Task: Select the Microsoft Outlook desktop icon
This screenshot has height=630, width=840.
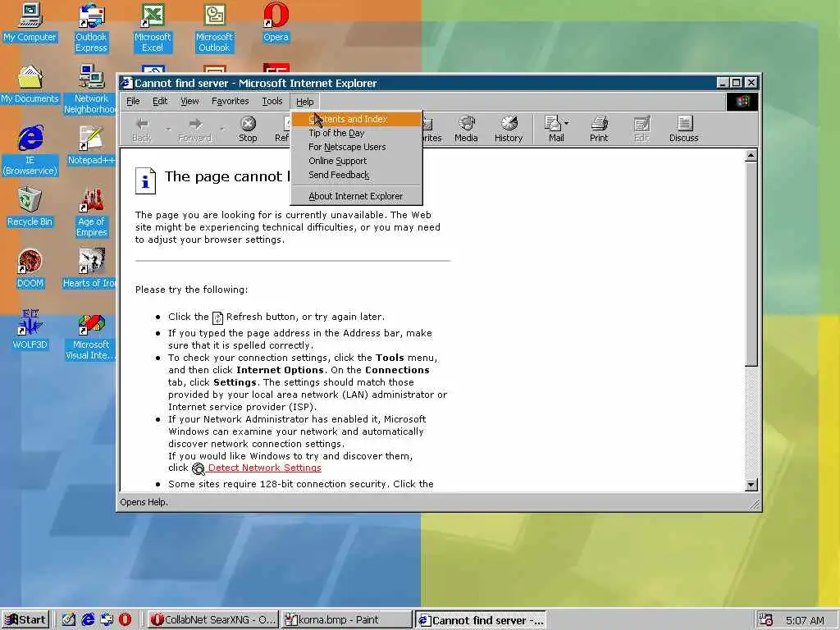Action: click(x=214, y=28)
